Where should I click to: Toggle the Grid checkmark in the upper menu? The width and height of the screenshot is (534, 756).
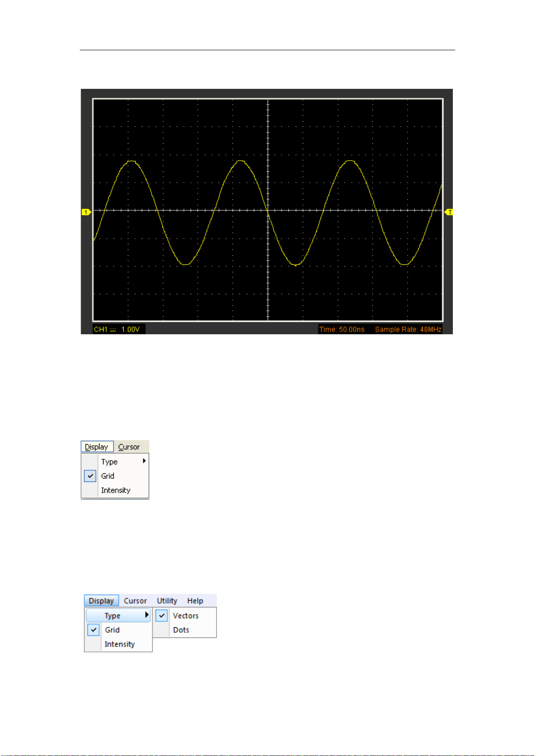pyautogui.click(x=90, y=476)
